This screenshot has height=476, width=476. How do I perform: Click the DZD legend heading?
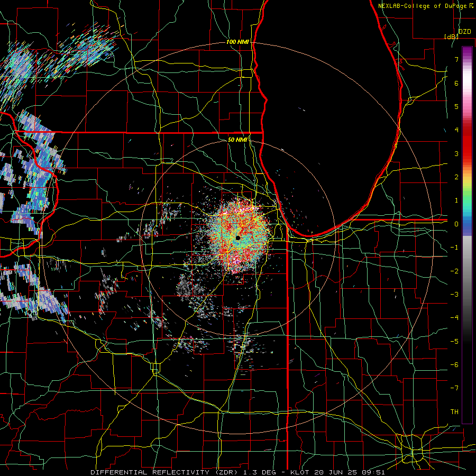tap(464, 32)
